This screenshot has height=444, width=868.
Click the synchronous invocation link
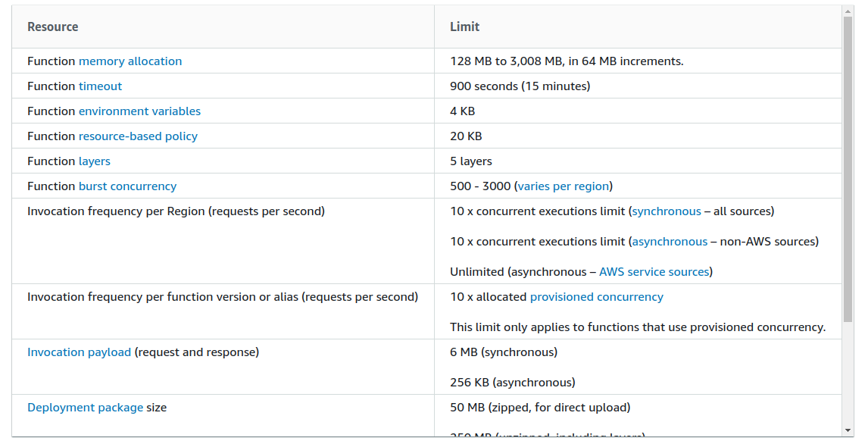pos(667,211)
